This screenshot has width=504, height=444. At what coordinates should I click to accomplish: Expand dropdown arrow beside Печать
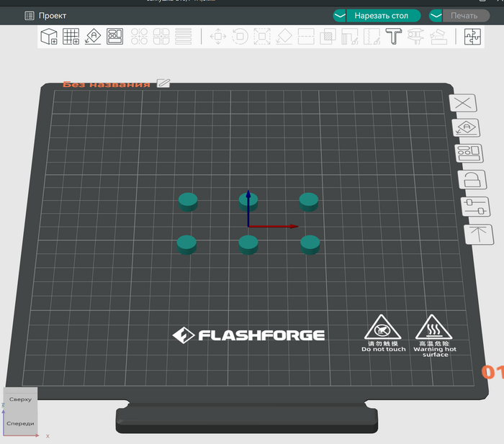point(436,15)
